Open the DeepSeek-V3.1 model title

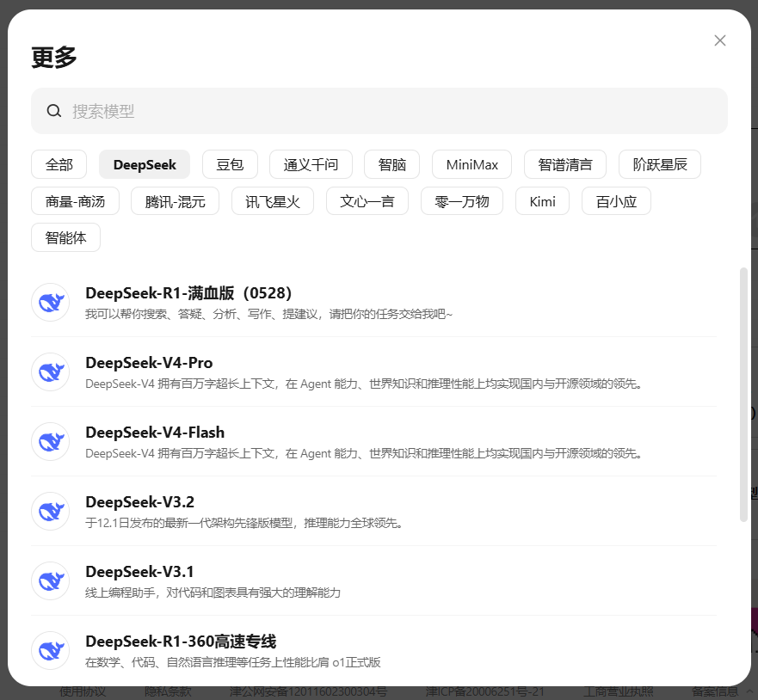tap(139, 572)
